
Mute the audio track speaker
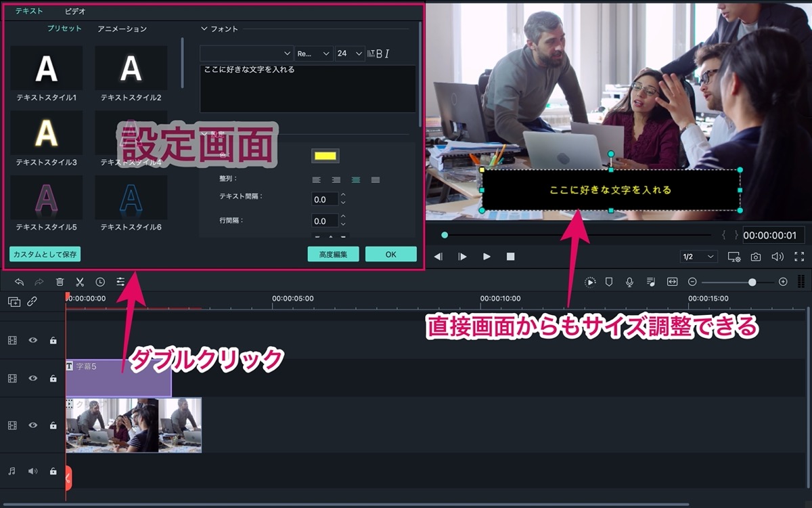pyautogui.click(x=32, y=471)
